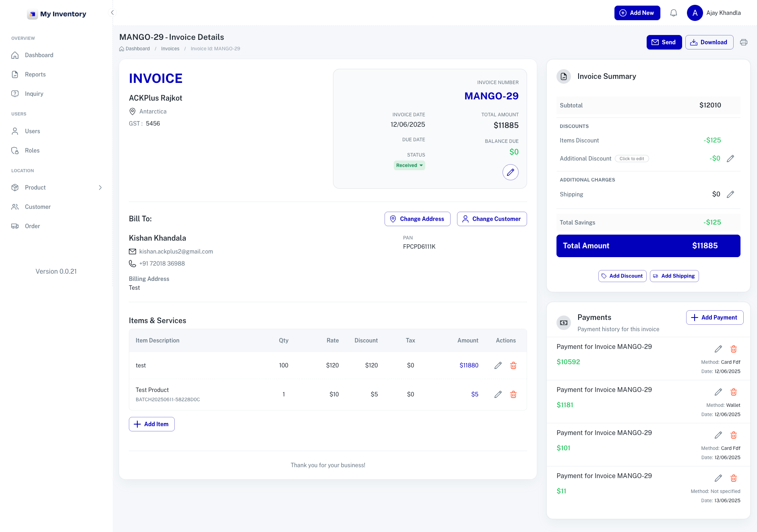Viewport: 757px width, 532px height.
Task: Click the Send invoice button
Action: [x=664, y=42]
